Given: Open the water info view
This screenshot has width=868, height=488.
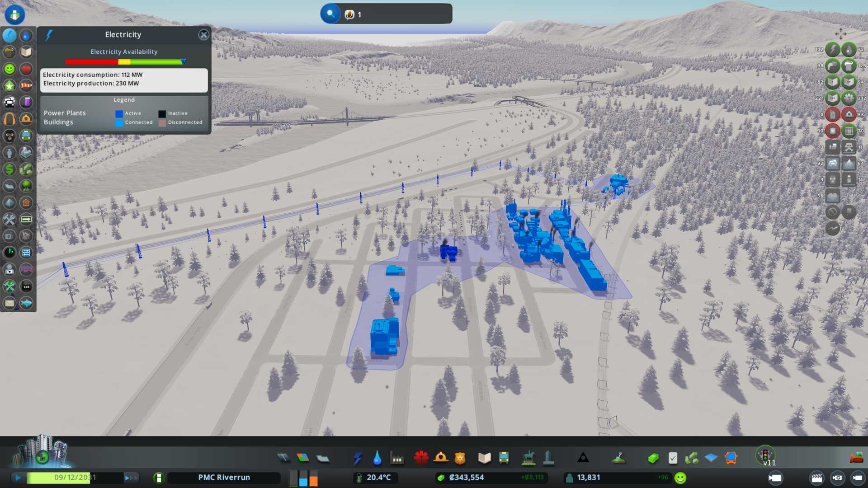Looking at the screenshot, I should point(26,35).
